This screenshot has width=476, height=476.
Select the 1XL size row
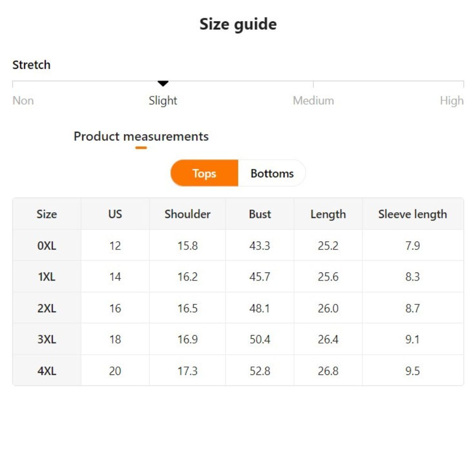pos(47,276)
